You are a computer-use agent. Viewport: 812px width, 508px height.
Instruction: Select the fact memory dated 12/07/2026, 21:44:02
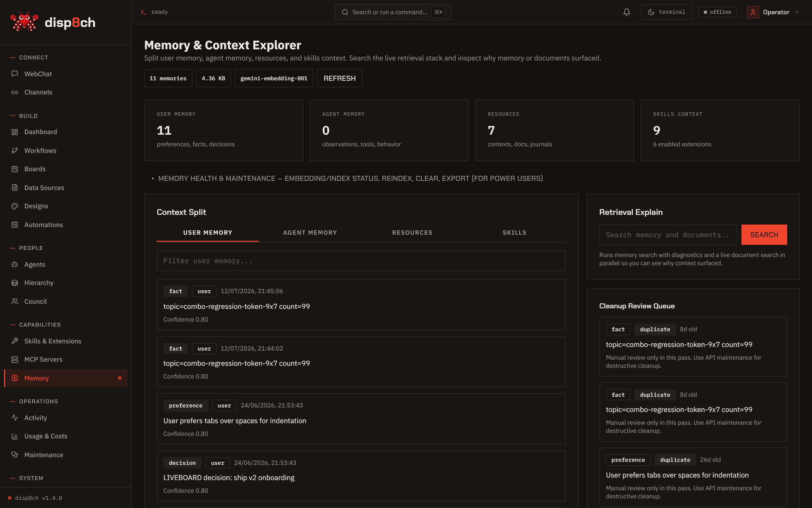pyautogui.click(x=361, y=362)
